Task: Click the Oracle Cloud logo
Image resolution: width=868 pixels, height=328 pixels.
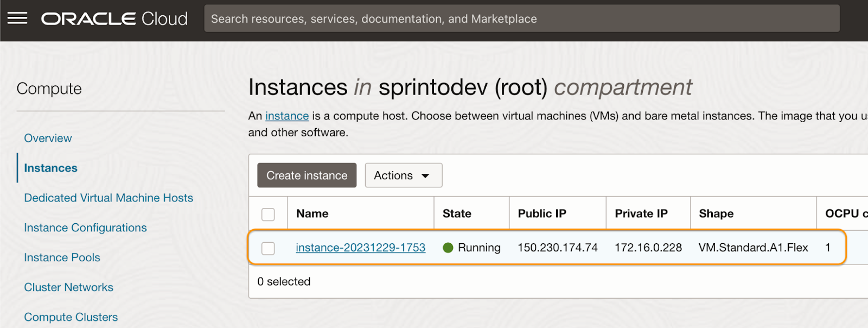Action: (x=114, y=19)
